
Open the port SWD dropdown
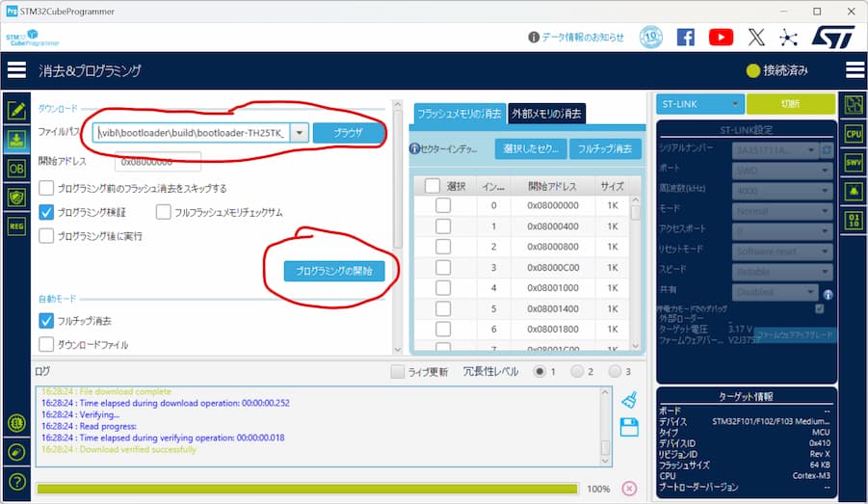click(x=782, y=171)
